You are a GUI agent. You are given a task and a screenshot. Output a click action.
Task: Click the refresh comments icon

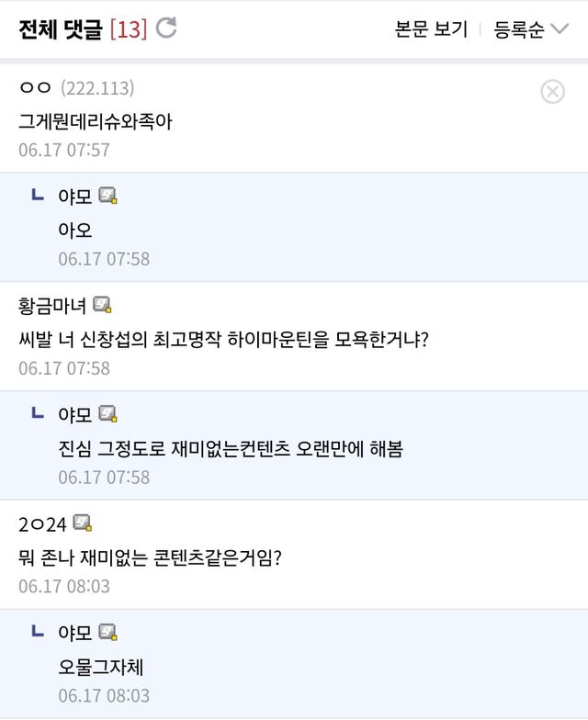coord(166,28)
